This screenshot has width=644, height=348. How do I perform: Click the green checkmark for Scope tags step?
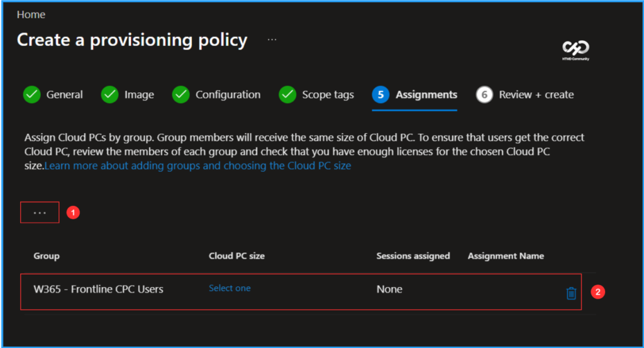pyautogui.click(x=287, y=95)
